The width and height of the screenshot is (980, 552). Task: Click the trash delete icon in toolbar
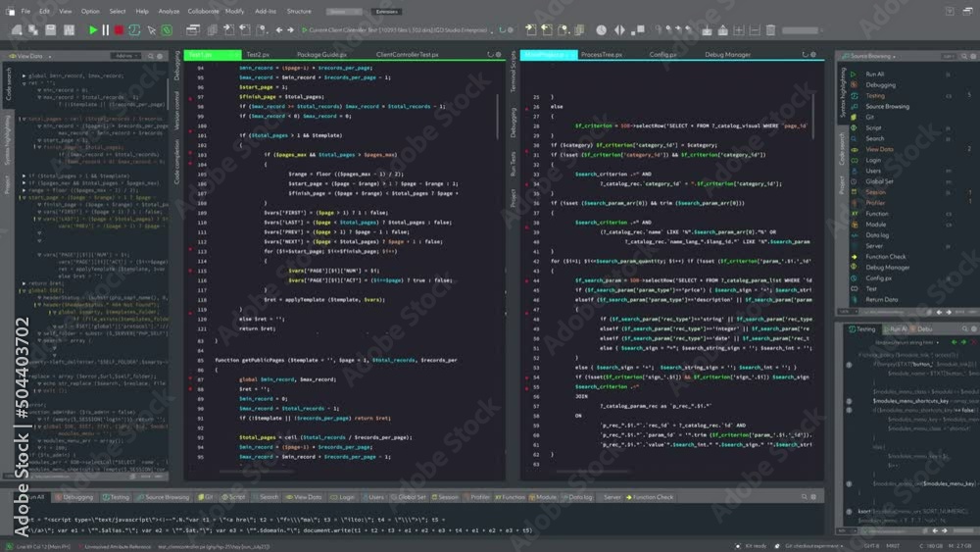point(770,29)
